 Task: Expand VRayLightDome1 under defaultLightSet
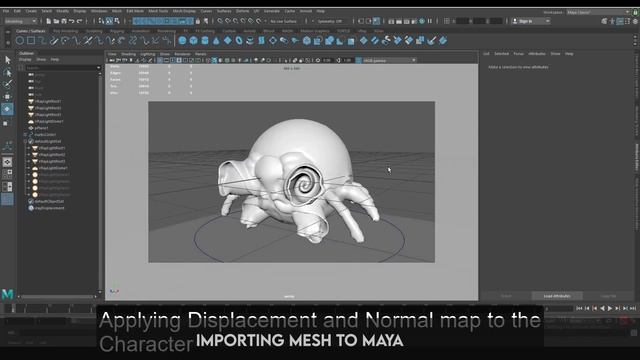click(x=29, y=168)
